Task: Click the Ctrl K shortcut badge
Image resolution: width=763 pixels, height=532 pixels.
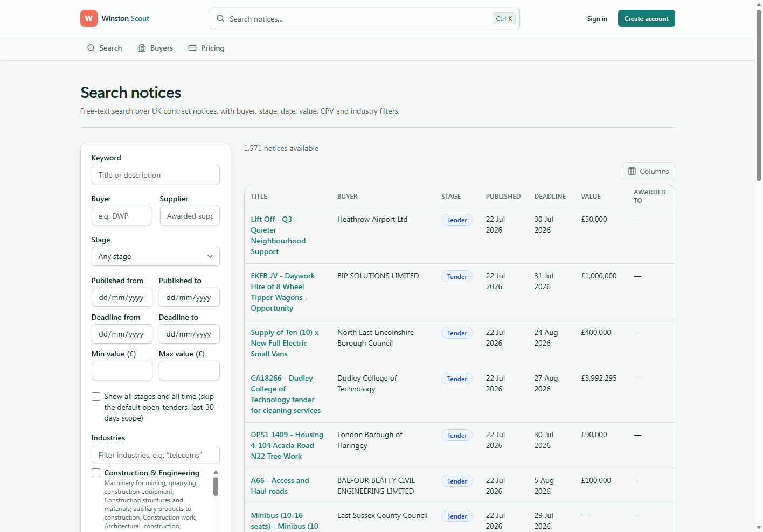Action: [504, 18]
